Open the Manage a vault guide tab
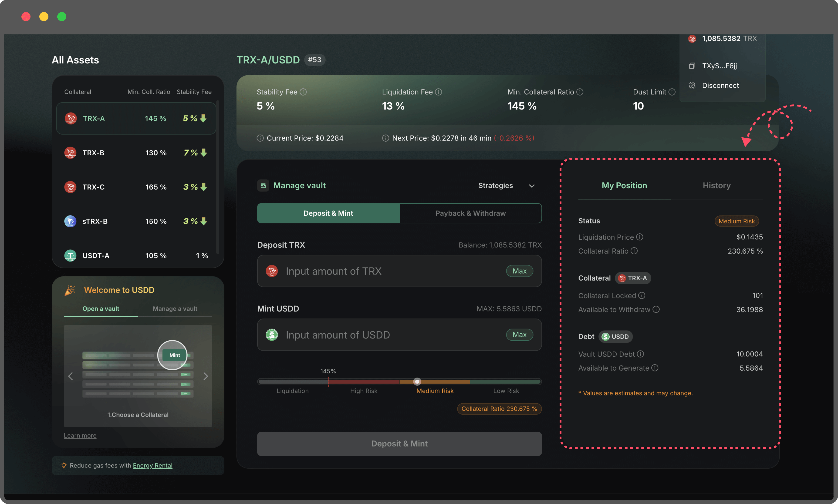This screenshot has height=504, width=838. tap(175, 309)
